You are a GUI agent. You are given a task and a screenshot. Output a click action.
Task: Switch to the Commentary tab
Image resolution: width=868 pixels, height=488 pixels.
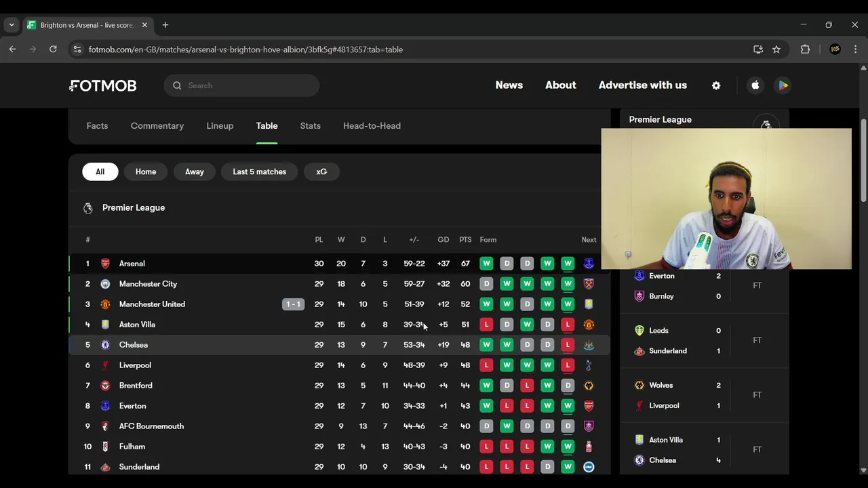pyautogui.click(x=157, y=126)
